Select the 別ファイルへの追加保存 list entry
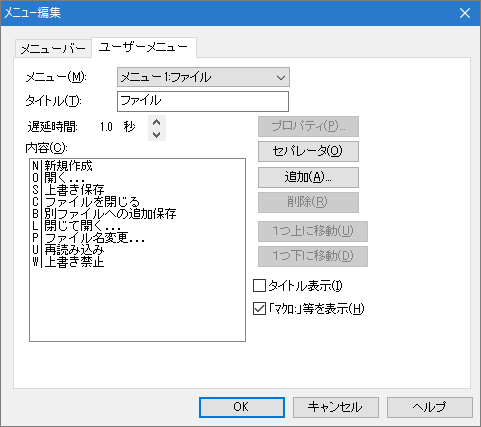Image resolution: width=481 pixels, height=427 pixels. tap(137, 214)
